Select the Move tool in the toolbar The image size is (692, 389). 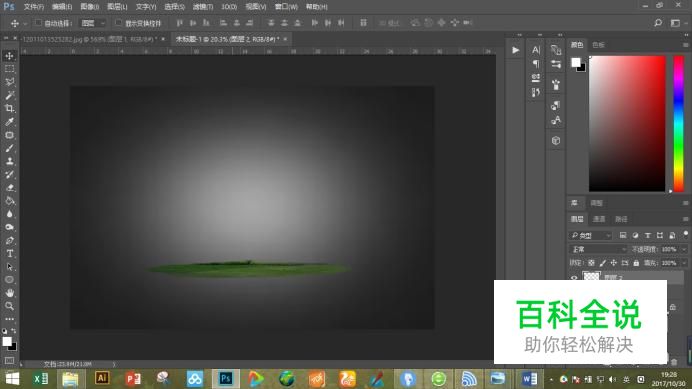coord(9,56)
